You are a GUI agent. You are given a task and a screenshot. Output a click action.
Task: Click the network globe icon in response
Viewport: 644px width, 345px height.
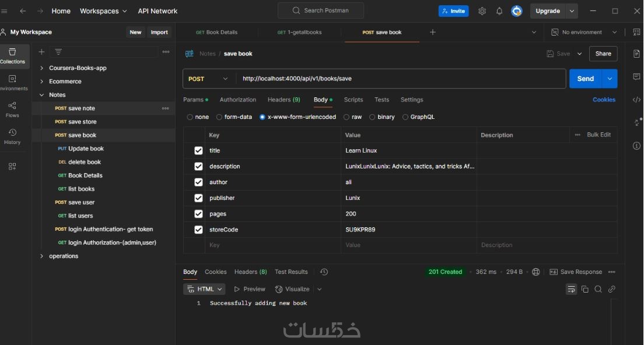click(535, 272)
